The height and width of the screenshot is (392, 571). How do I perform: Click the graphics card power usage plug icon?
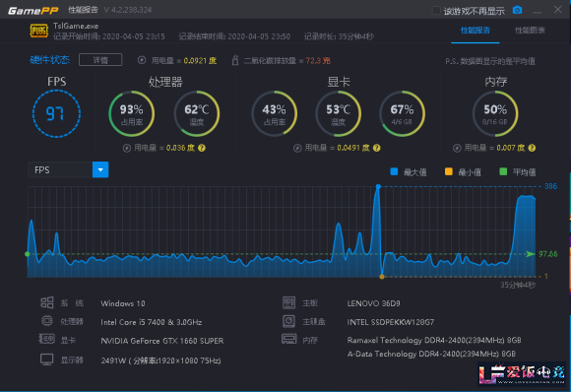[297, 148]
